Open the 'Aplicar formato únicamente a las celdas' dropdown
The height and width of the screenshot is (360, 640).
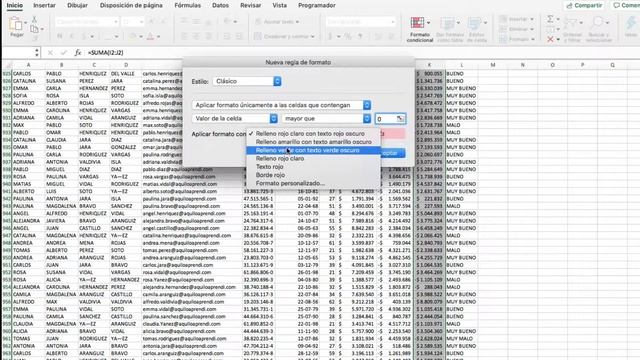(x=281, y=105)
